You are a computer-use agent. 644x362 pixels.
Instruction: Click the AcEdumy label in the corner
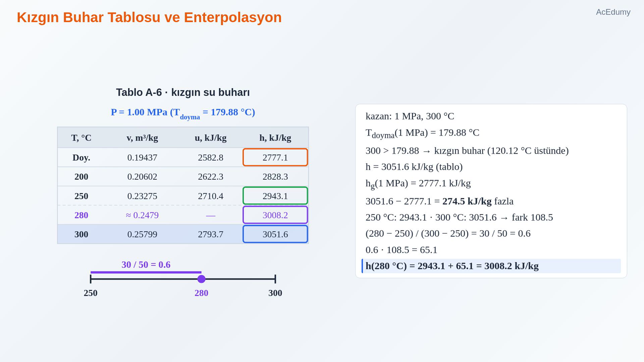click(613, 12)
